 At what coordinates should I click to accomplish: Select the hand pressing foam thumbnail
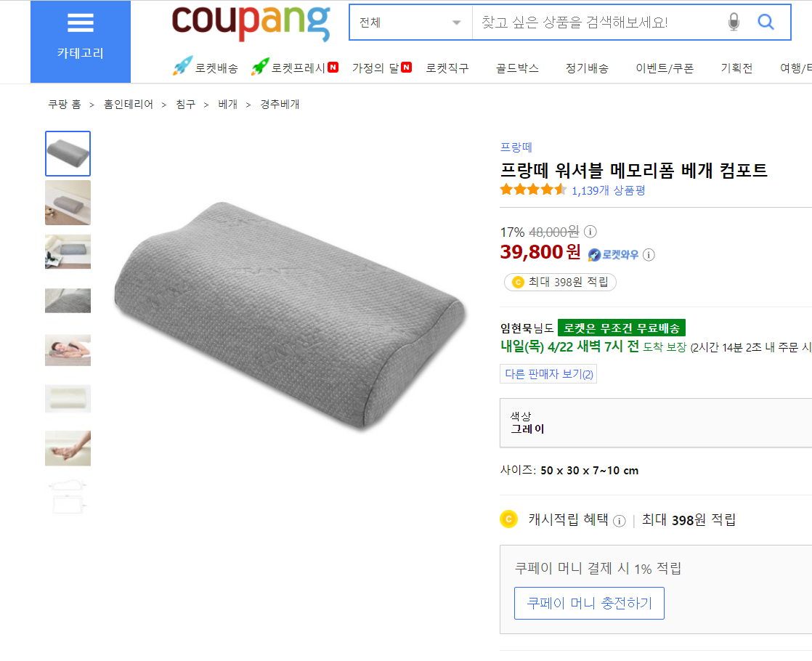[x=68, y=448]
